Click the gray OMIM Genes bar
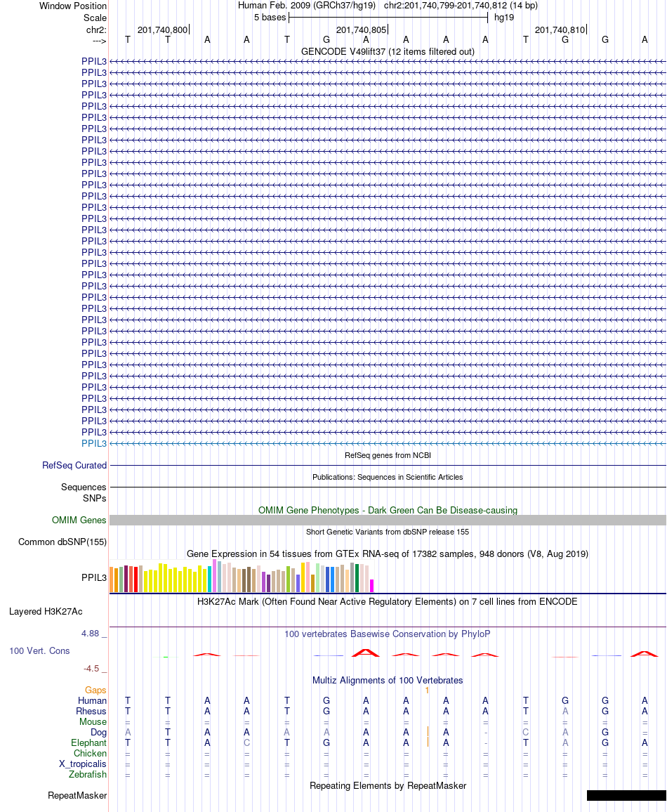Viewport: 667px width, 812px height. coord(388,520)
